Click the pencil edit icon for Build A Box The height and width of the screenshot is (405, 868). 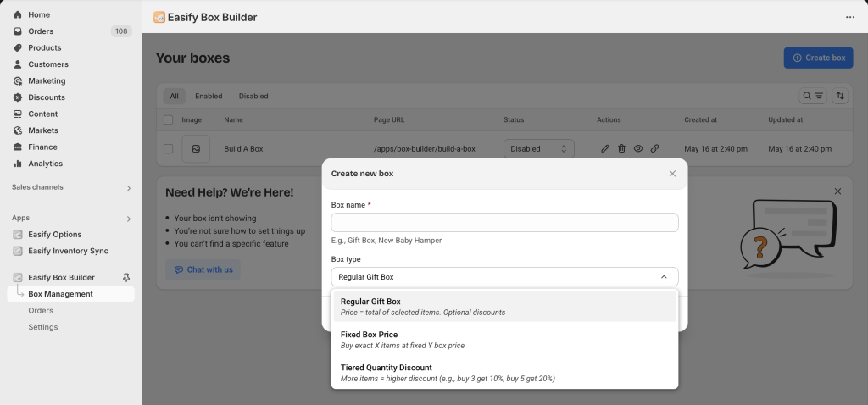tap(605, 148)
